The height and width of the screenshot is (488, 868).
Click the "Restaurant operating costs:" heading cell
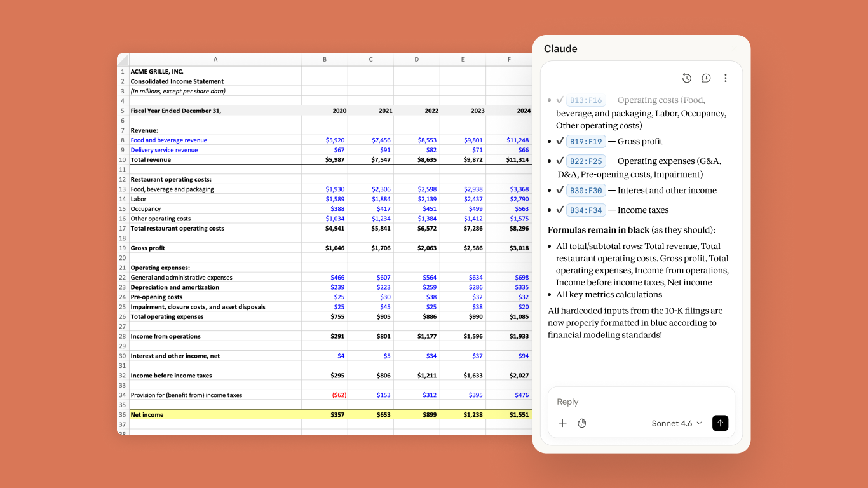(215, 179)
